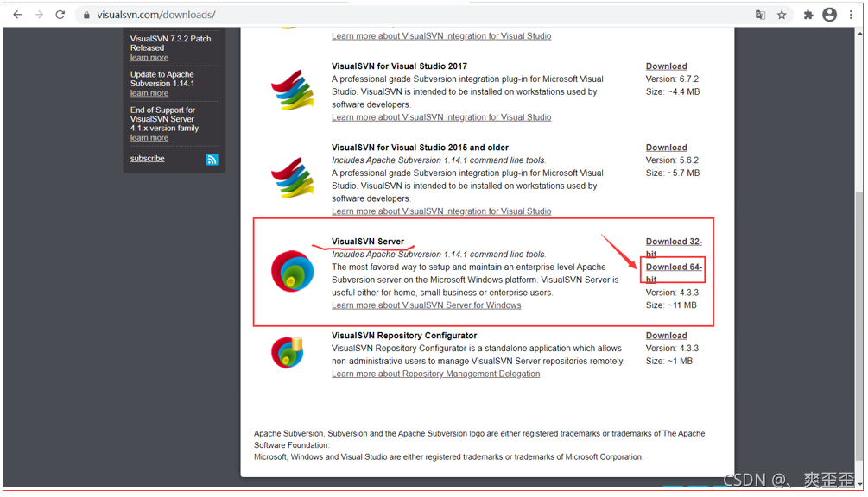
Task: Click VisualSVN for Visual Studio 2017 heading
Action: (x=399, y=66)
